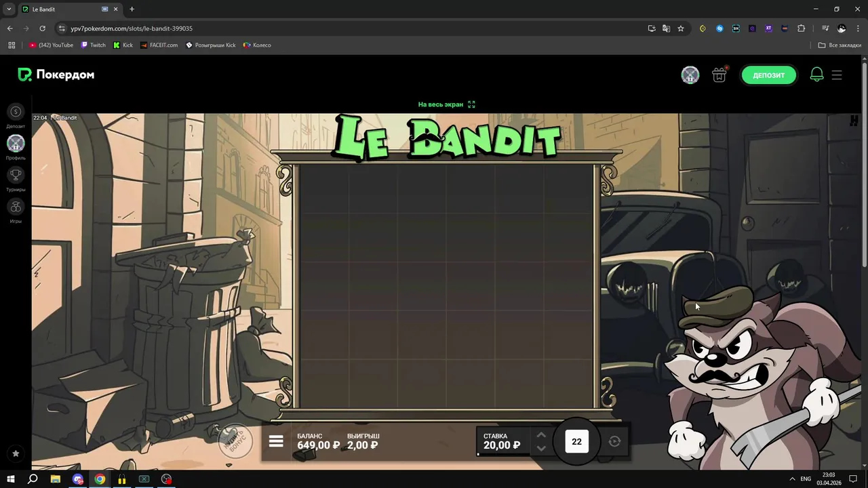Open the FACEIT.com bookmark

159,45
